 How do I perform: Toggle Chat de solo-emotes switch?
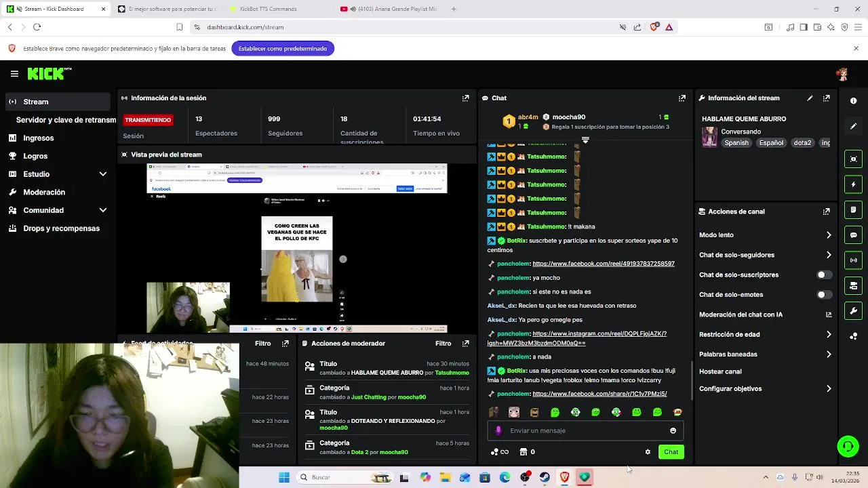point(824,295)
